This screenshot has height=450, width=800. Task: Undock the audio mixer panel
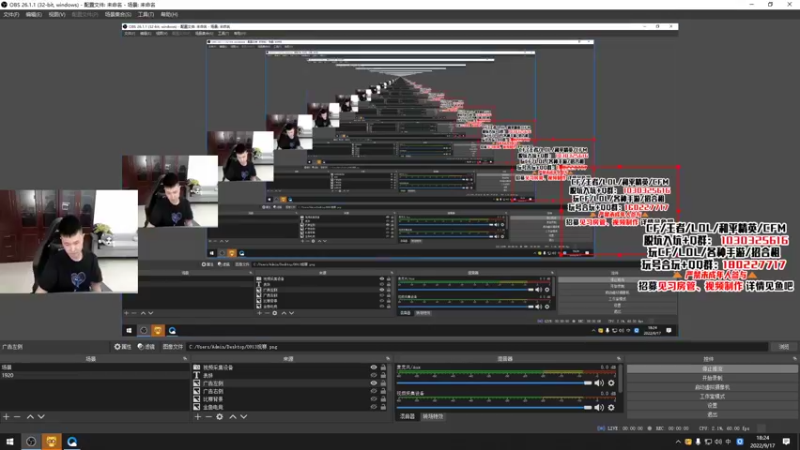(x=619, y=359)
